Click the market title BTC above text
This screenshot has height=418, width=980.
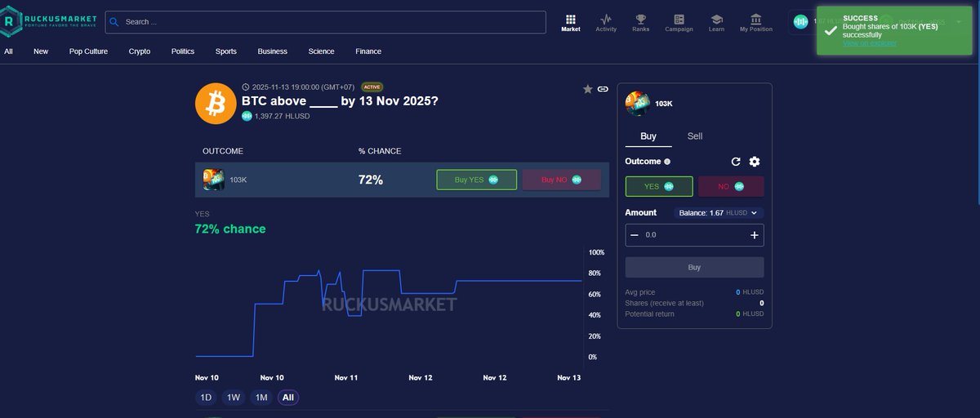(340, 101)
